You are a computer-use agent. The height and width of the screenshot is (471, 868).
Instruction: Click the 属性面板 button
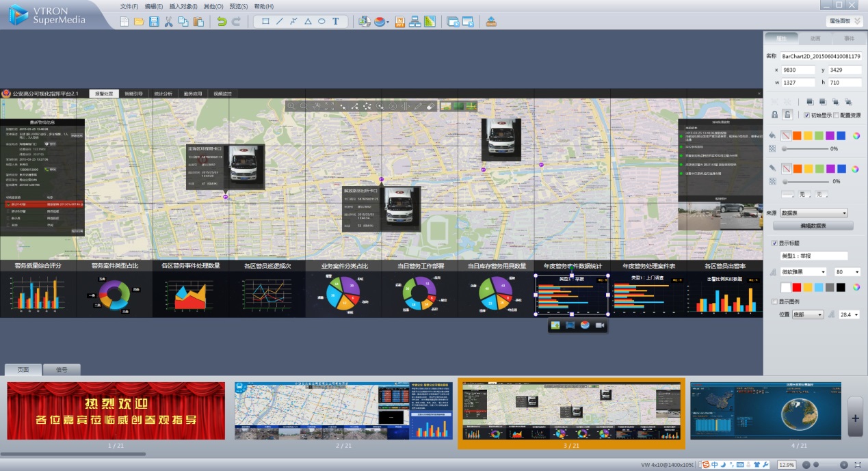[843, 22]
